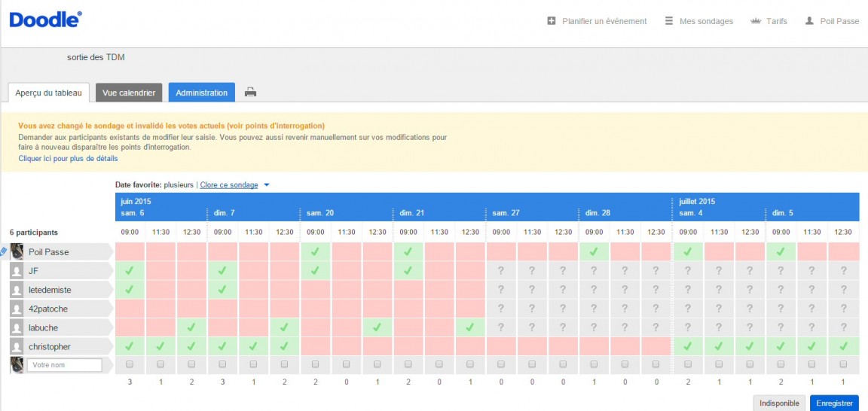Click the pencil edit icon for Poil Passe
This screenshot has height=411, width=868.
click(x=4, y=251)
